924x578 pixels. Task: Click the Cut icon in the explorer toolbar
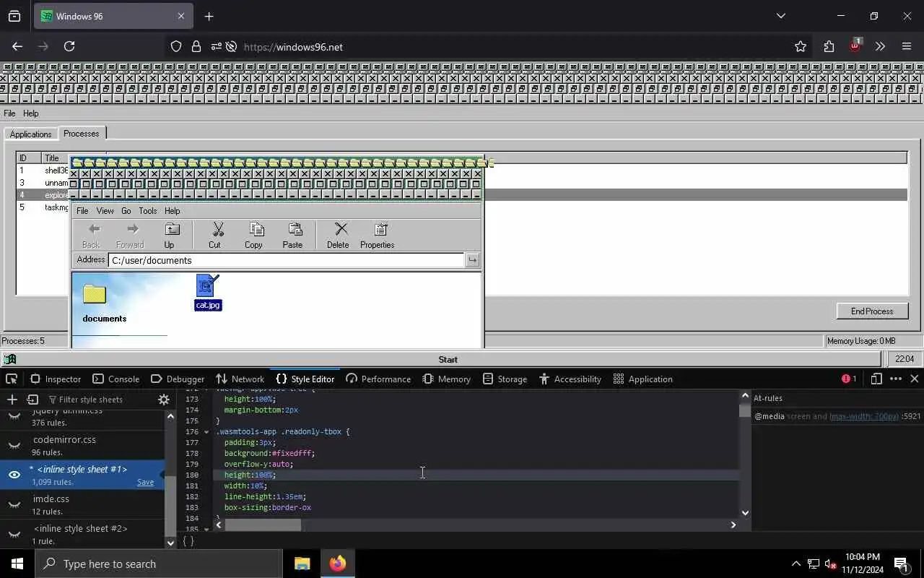[x=217, y=230]
